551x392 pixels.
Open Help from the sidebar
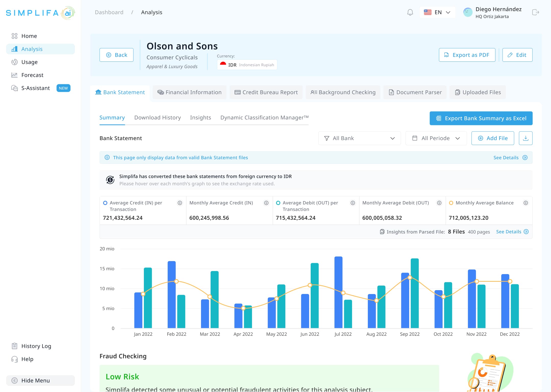(x=40, y=359)
